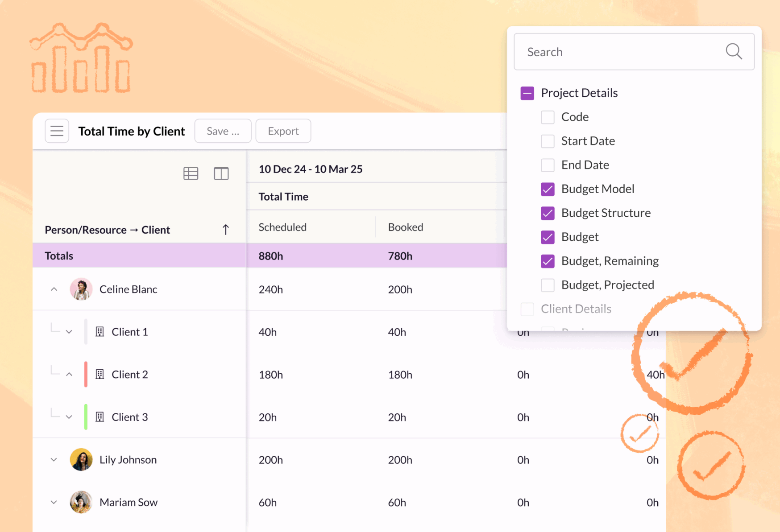Click the Client 2 building icon

click(x=100, y=375)
